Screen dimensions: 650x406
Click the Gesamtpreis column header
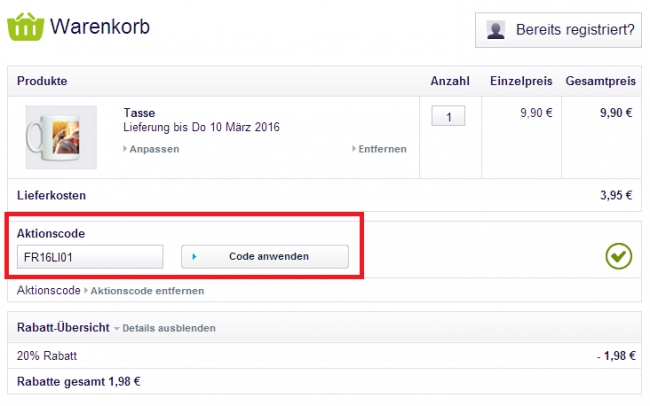coord(599,80)
